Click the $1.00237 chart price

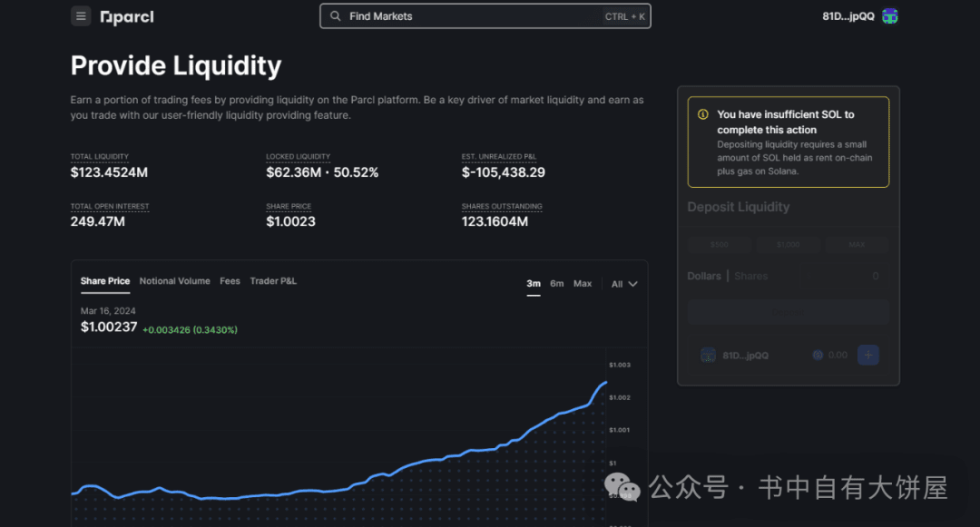coord(109,327)
